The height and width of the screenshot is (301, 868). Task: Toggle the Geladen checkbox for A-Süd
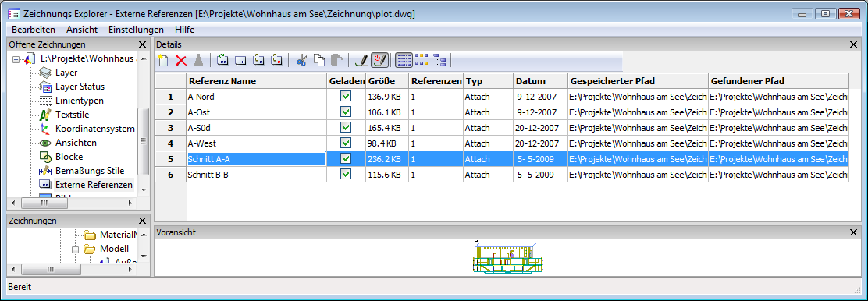346,127
